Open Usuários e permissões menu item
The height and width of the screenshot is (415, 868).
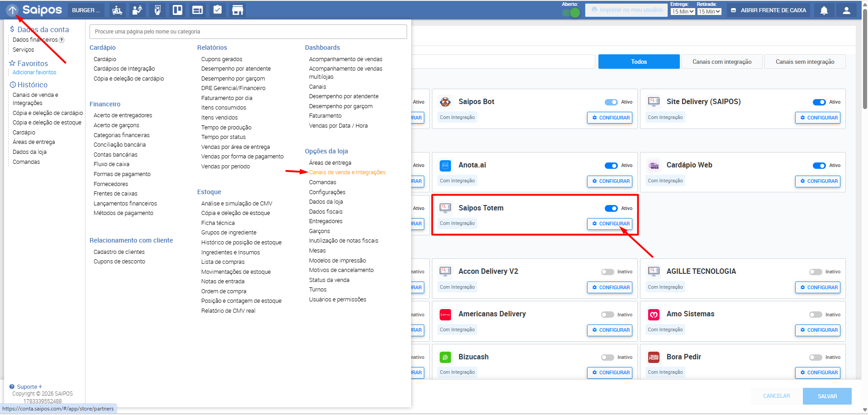(337, 300)
